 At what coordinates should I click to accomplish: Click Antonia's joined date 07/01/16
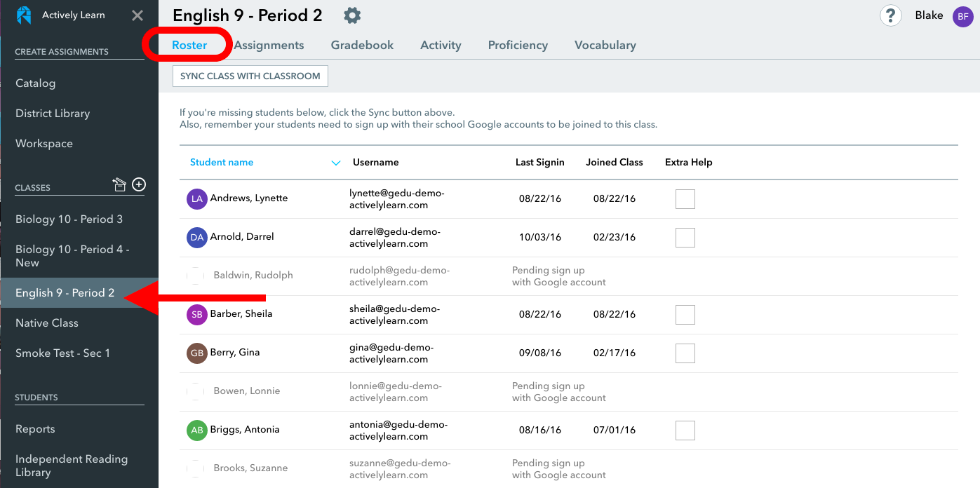(615, 431)
